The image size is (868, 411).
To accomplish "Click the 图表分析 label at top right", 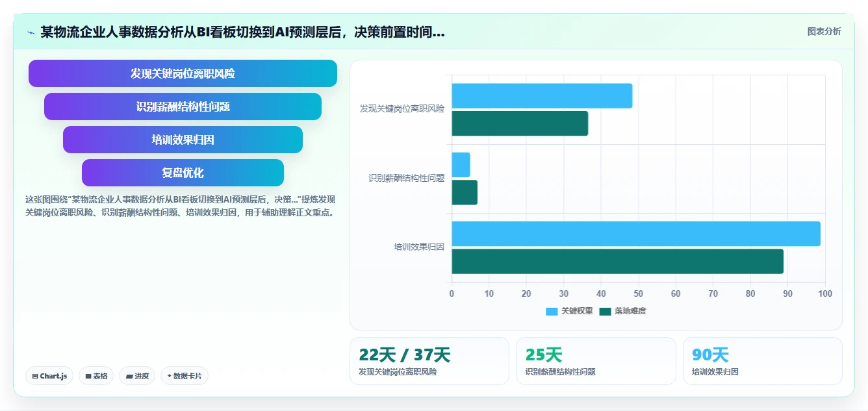I will click(x=824, y=31).
